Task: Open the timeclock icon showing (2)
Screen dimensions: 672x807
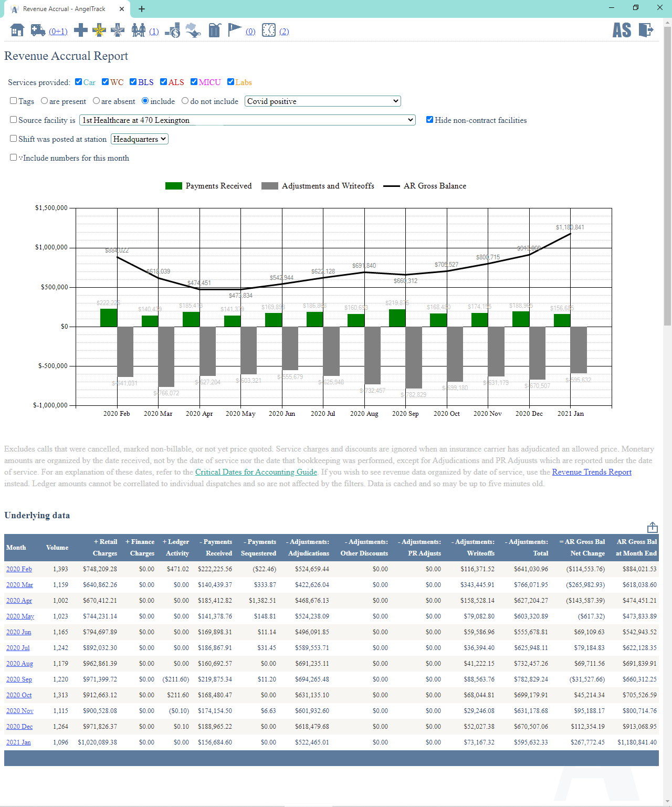Action: pos(268,30)
